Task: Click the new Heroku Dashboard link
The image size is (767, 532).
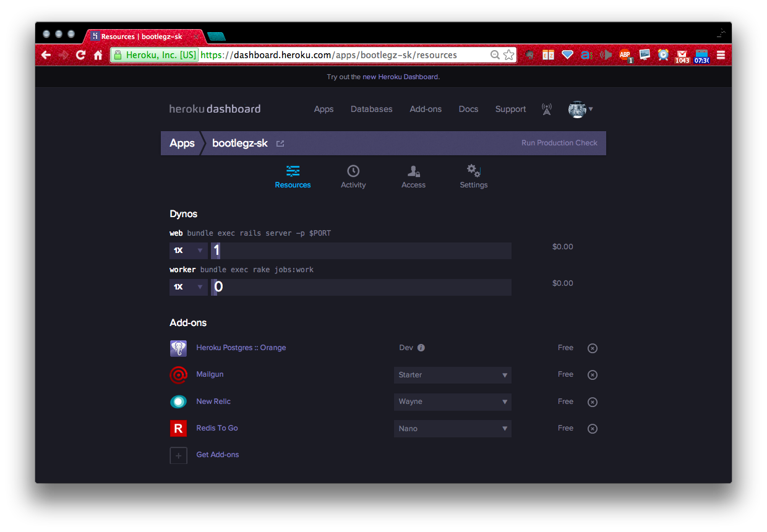Action: click(x=401, y=77)
